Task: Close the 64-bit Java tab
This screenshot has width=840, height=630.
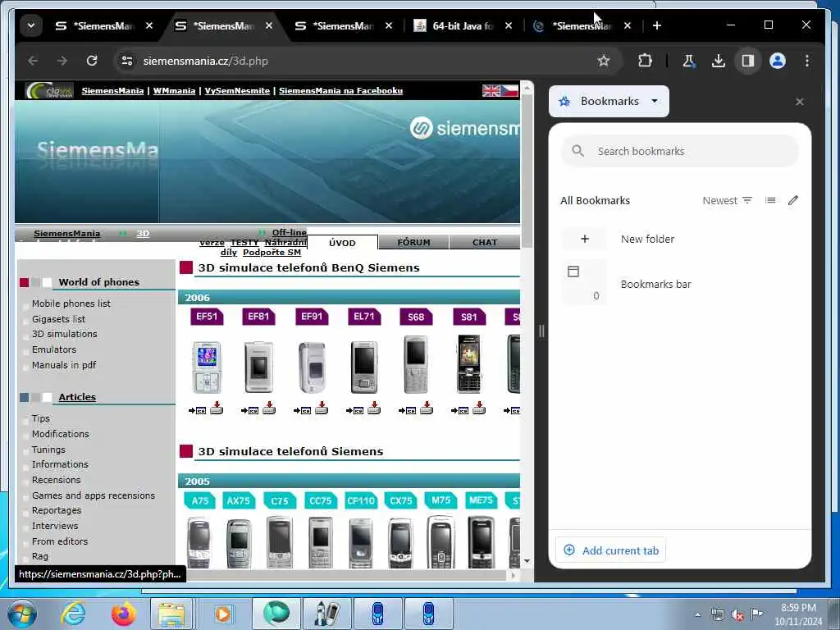Action: 509,25
